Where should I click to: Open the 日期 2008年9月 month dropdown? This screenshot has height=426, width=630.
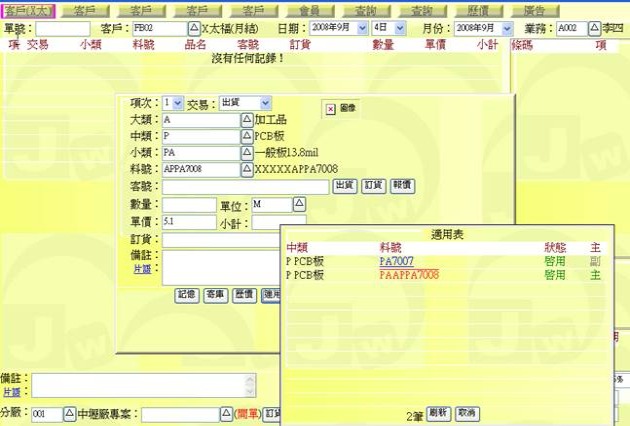click(x=361, y=29)
